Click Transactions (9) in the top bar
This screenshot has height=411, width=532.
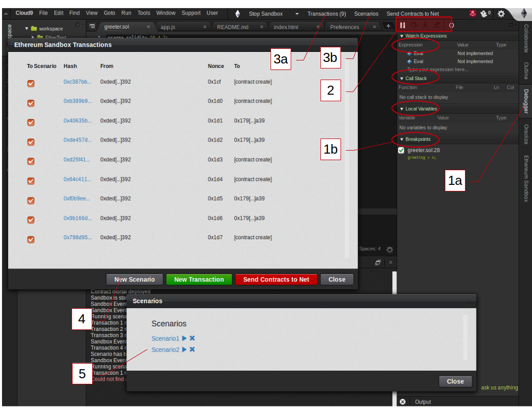326,14
